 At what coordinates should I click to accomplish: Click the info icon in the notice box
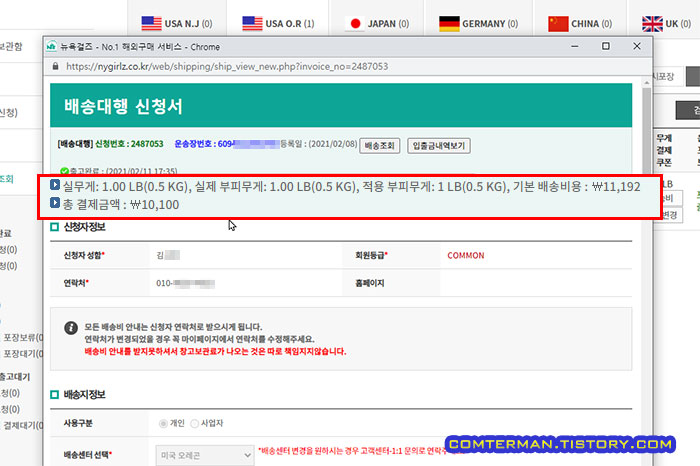71,328
